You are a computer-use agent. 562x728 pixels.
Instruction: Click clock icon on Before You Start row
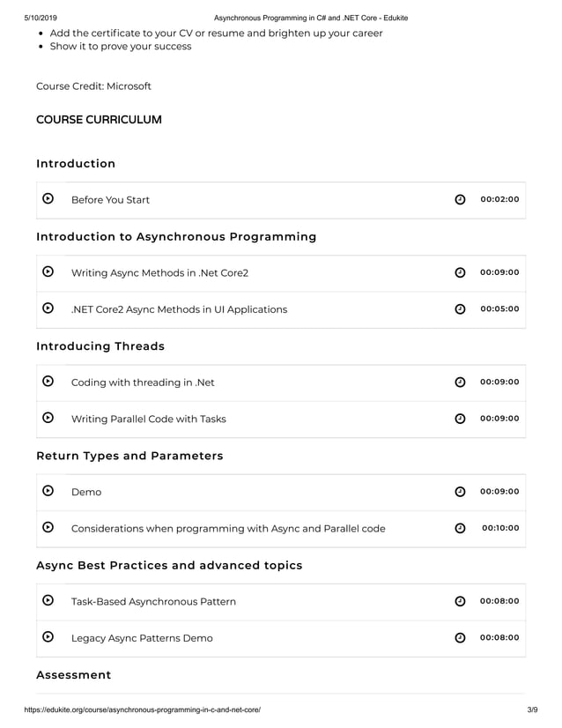pyautogui.click(x=460, y=200)
